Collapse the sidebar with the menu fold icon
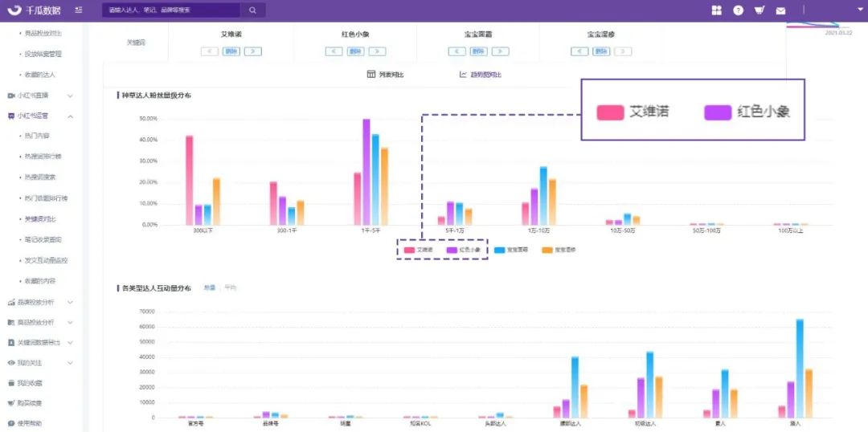Screen dimensions: 868x432 coord(79,10)
